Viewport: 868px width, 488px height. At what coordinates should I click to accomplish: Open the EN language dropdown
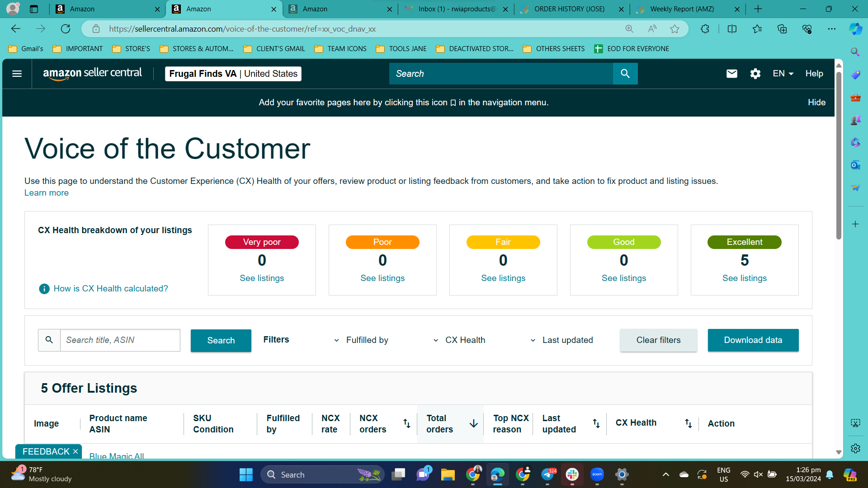point(783,74)
